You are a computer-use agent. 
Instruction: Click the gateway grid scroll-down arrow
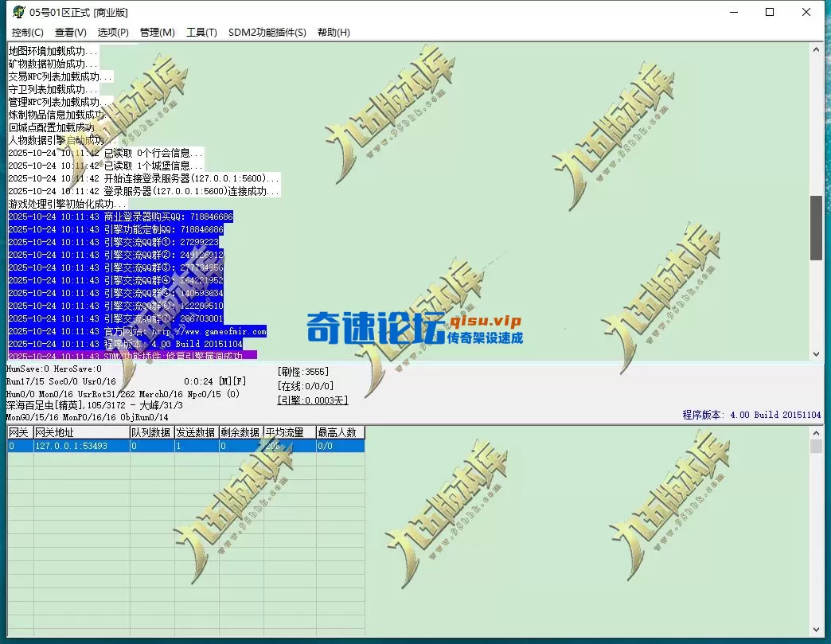click(816, 630)
